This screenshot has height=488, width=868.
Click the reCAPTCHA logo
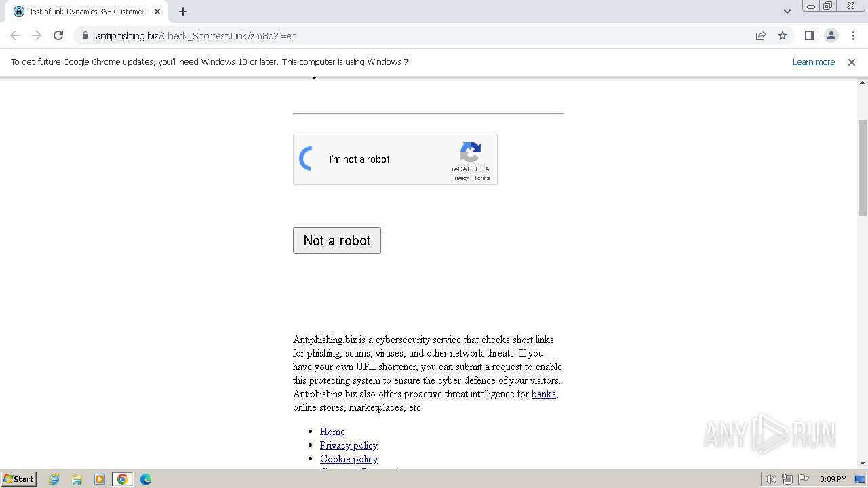pos(471,152)
